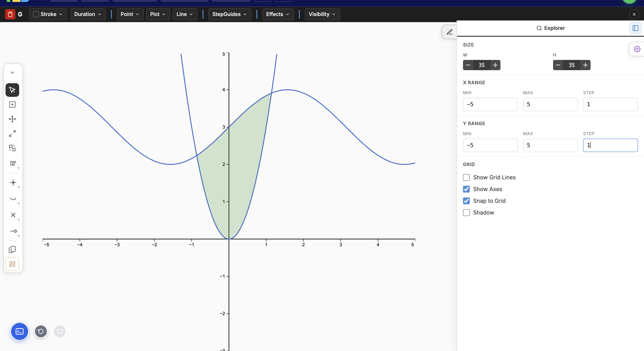Open the Plot dropdown menu
The width and height of the screenshot is (644, 351).
coord(158,14)
